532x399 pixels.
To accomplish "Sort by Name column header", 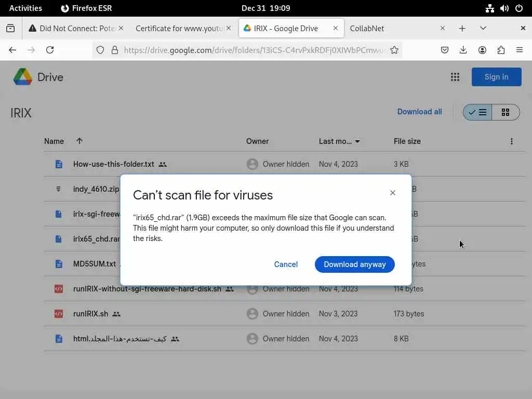I will tap(54, 141).
